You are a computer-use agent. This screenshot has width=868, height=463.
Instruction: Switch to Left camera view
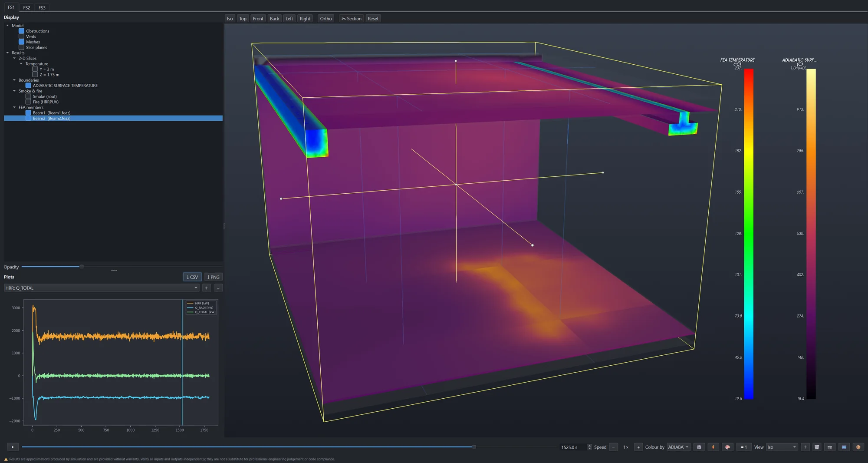point(289,19)
